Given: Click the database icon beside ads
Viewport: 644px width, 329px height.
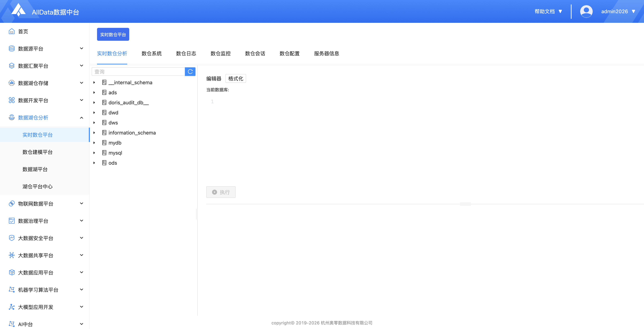Looking at the screenshot, I should 104,92.
